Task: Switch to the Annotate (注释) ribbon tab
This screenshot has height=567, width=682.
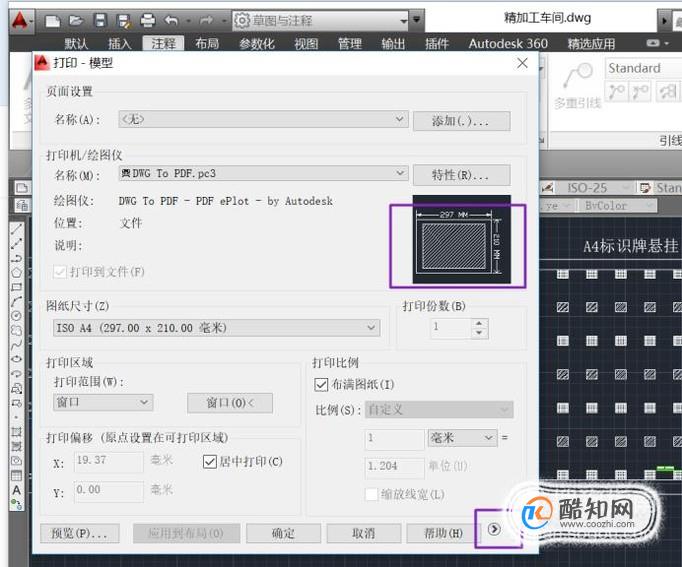Action: (164, 43)
